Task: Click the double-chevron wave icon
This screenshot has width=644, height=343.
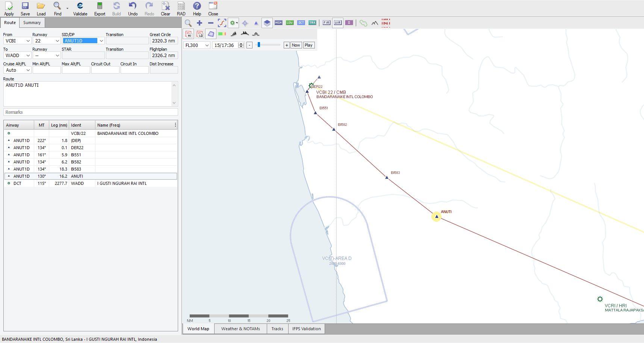Action: 256,34
